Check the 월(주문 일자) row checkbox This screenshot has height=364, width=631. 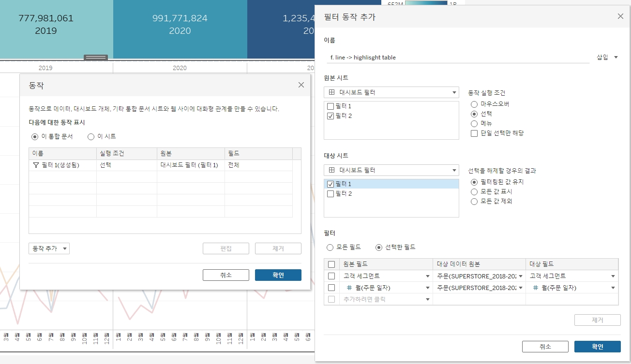coord(331,288)
